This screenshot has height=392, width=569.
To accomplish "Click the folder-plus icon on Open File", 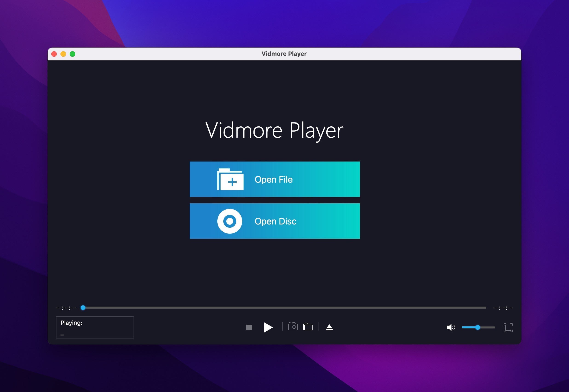I will (230, 179).
